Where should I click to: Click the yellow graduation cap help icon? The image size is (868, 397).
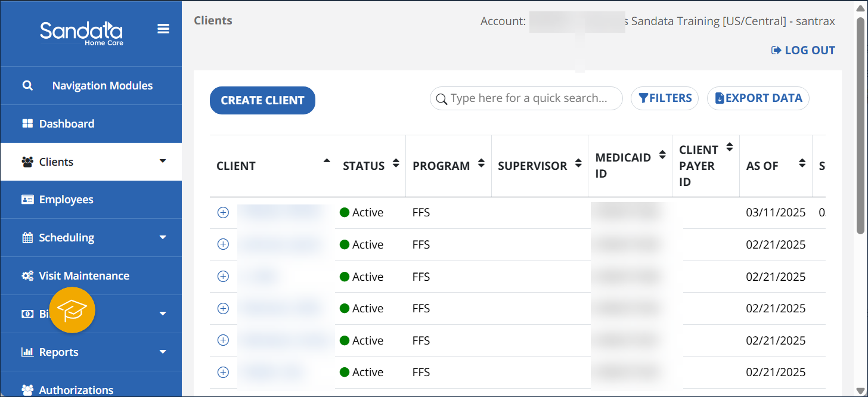point(72,310)
